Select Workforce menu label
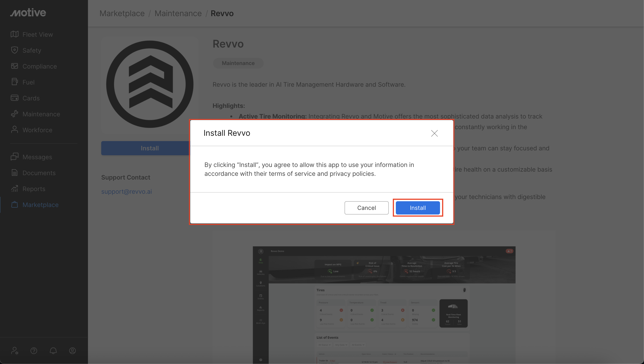 [x=38, y=130]
